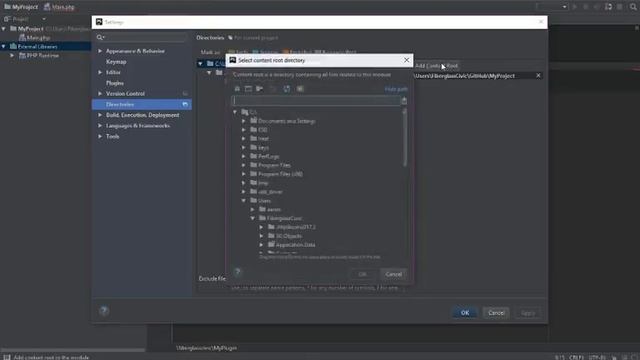Click the file chooser vertical scrollbar
640x360 pixels.
point(405,138)
